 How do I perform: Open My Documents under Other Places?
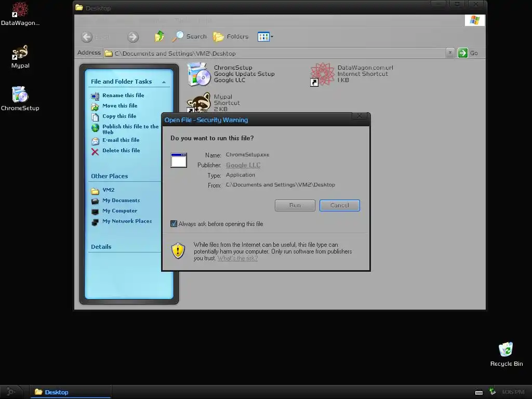[121, 200]
